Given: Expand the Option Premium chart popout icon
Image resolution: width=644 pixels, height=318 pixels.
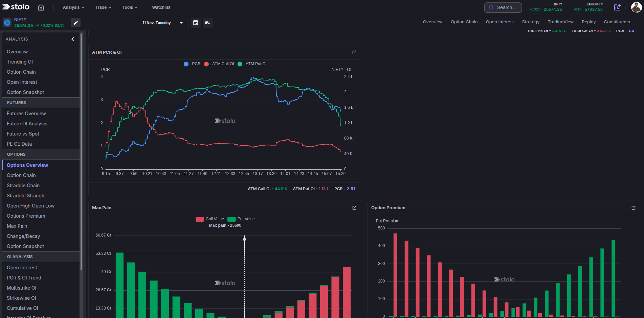Looking at the screenshot, I should click(x=633, y=208).
